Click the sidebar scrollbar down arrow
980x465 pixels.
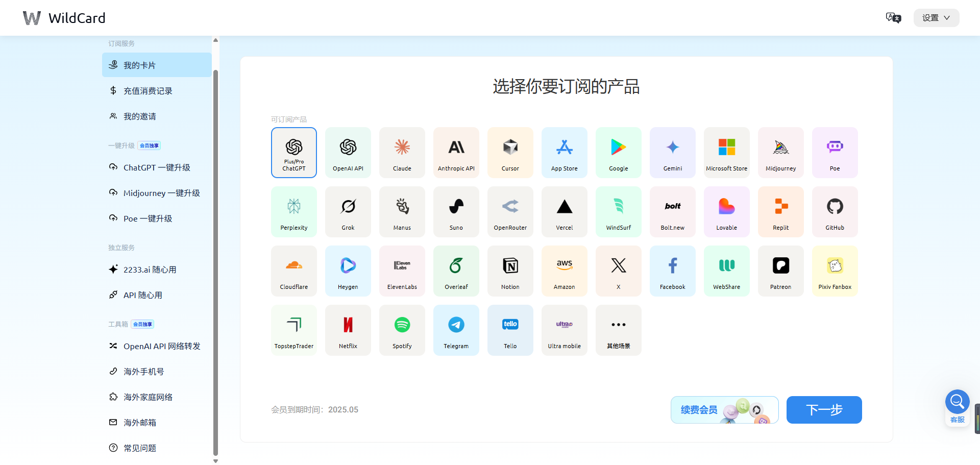[x=215, y=461]
